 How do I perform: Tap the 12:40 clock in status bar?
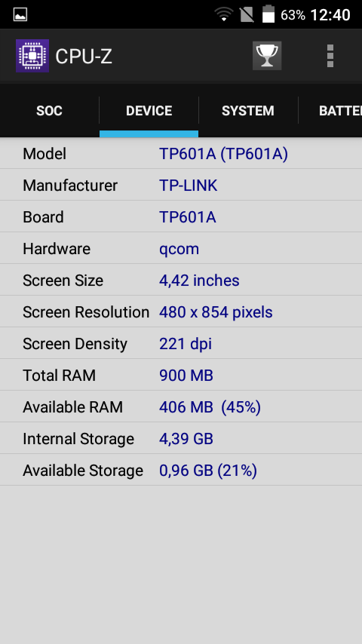pos(330,15)
